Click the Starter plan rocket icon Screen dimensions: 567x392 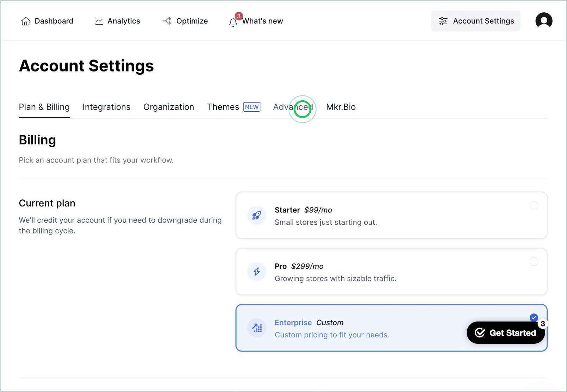[x=257, y=215]
